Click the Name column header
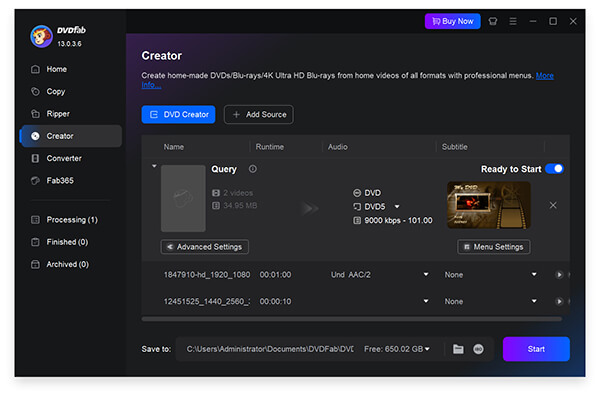Image resolution: width=600 pixels, height=397 pixels. click(x=174, y=147)
